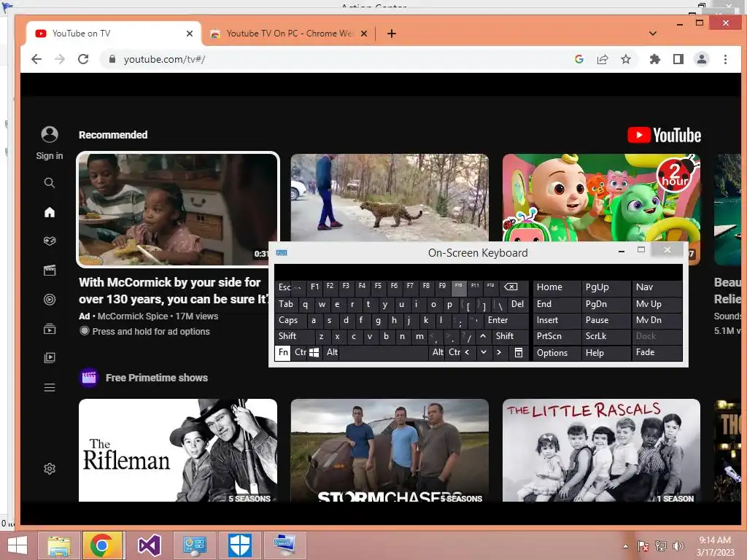Image resolution: width=747 pixels, height=560 pixels.
Task: Toggle the left Alt key
Action: pyautogui.click(x=332, y=352)
